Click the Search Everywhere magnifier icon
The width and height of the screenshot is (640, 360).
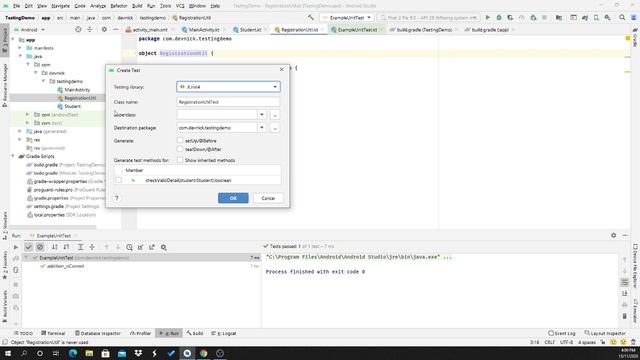tap(622, 18)
